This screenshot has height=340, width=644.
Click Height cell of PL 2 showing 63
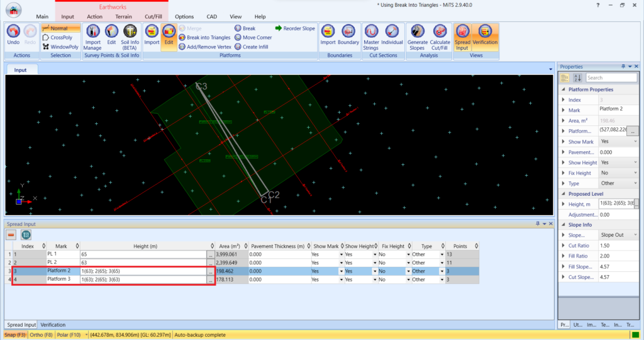pyautogui.click(x=144, y=263)
